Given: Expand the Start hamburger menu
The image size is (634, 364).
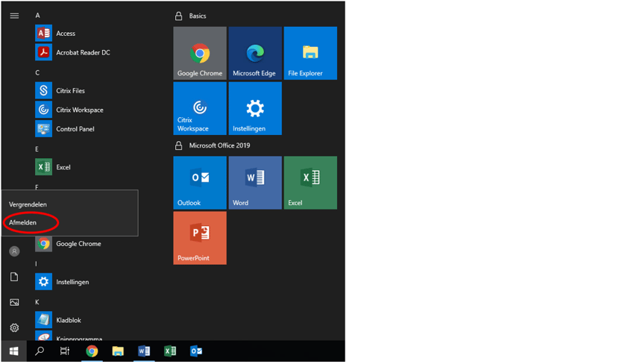Looking at the screenshot, I should 14,16.
